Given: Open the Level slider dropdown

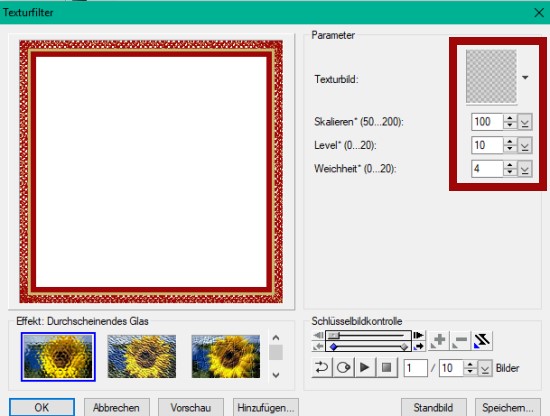Looking at the screenshot, I should pos(525,145).
